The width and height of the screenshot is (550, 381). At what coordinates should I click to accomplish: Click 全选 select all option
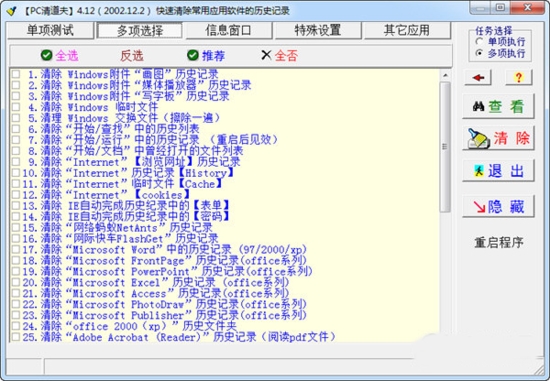tap(67, 55)
